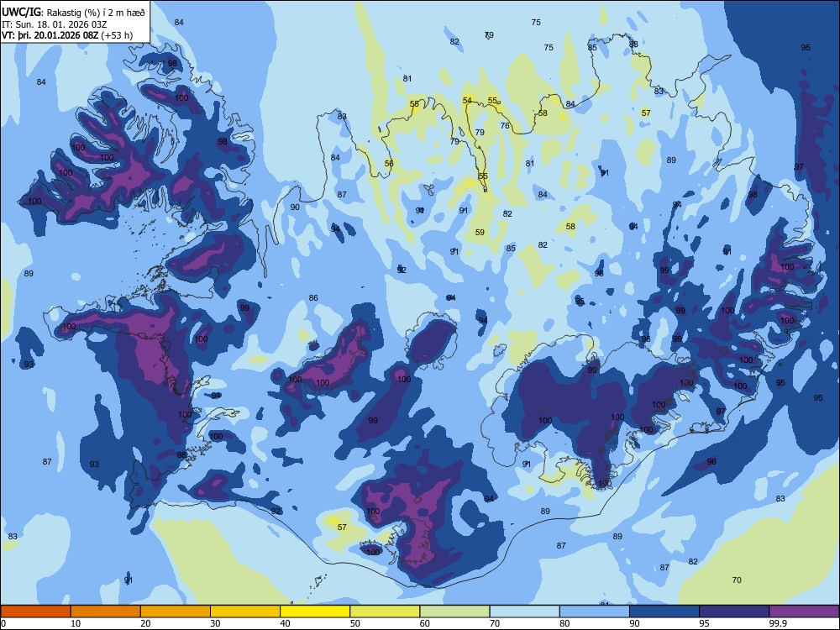Click the map value '90' beside the western bay
This screenshot has height=630, width=840.
tap(295, 207)
